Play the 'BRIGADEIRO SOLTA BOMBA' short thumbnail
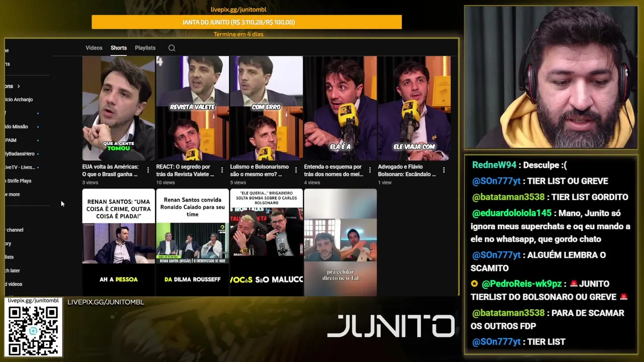644x362 pixels. click(267, 242)
